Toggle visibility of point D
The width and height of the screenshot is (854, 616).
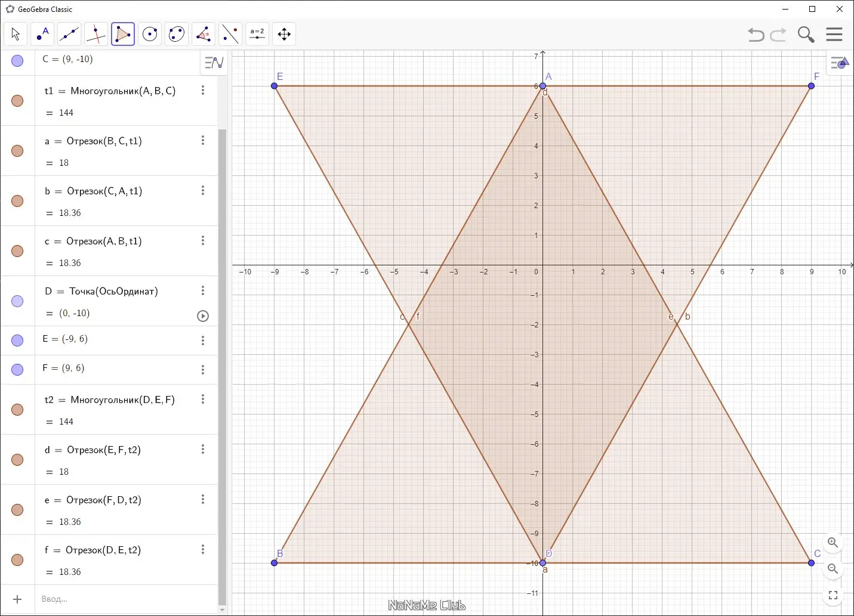click(x=17, y=301)
